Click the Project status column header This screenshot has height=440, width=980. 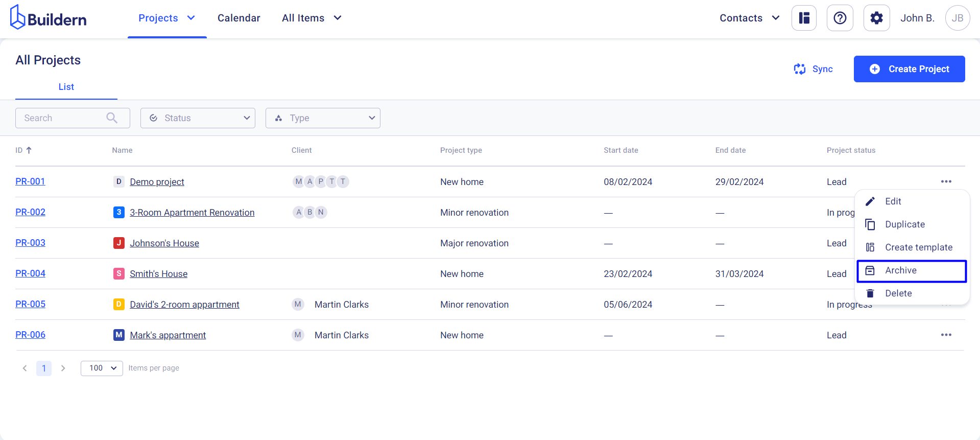click(851, 150)
